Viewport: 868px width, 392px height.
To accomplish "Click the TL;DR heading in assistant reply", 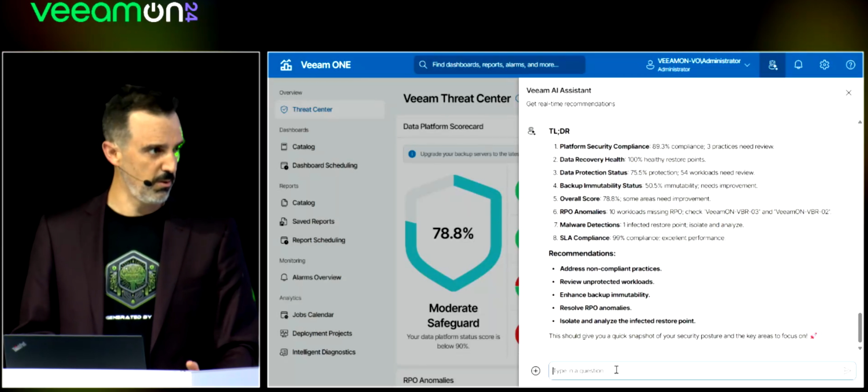I will click(x=559, y=131).
